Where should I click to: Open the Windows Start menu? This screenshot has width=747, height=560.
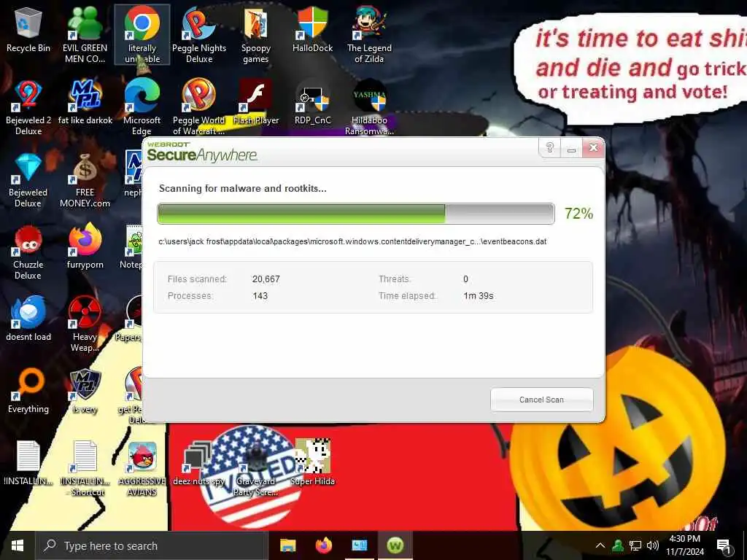(x=18, y=545)
